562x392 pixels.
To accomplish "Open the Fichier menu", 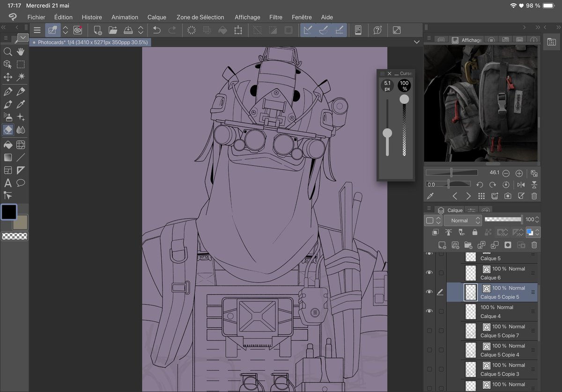I will pyautogui.click(x=36, y=17).
